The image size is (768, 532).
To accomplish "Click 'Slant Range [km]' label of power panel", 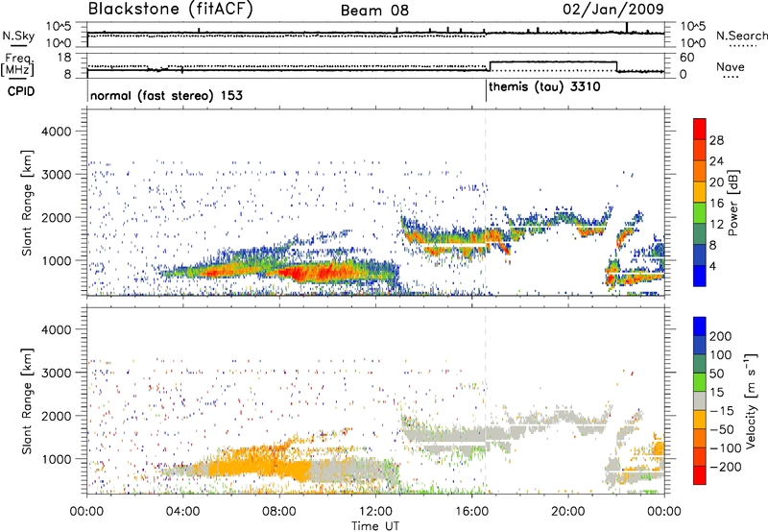I will tap(27, 203).
